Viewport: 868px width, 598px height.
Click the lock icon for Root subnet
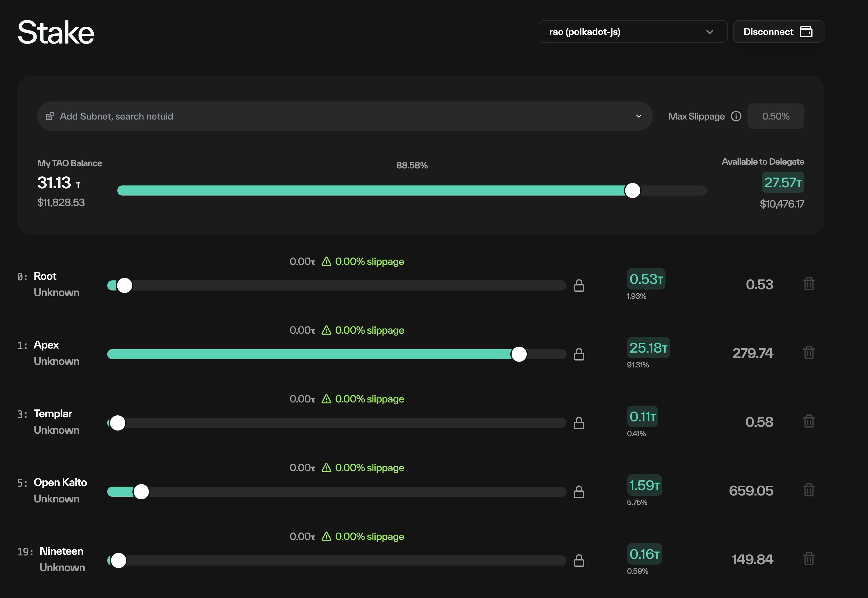(579, 285)
